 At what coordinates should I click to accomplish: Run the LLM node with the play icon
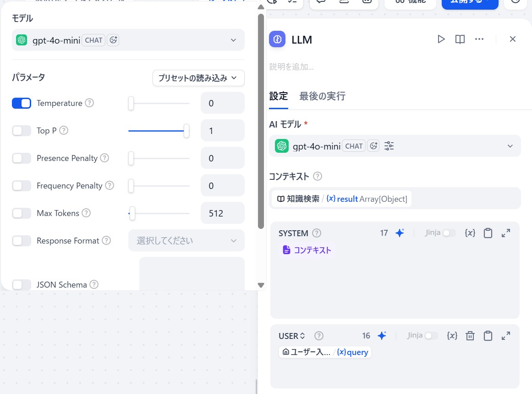click(x=441, y=39)
